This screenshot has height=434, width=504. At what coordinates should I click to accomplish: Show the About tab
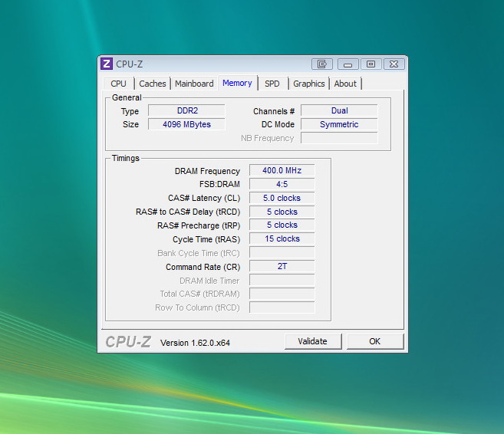pos(345,84)
